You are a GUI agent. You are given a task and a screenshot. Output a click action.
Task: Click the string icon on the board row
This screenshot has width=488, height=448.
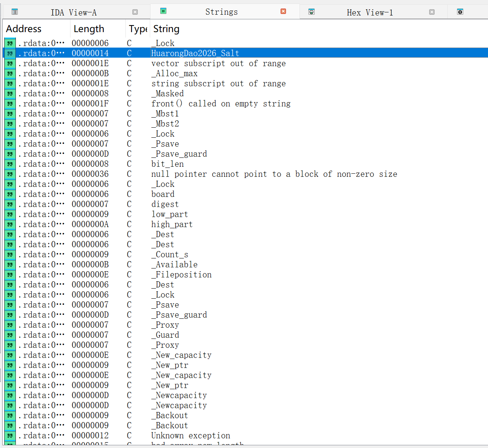coord(10,194)
